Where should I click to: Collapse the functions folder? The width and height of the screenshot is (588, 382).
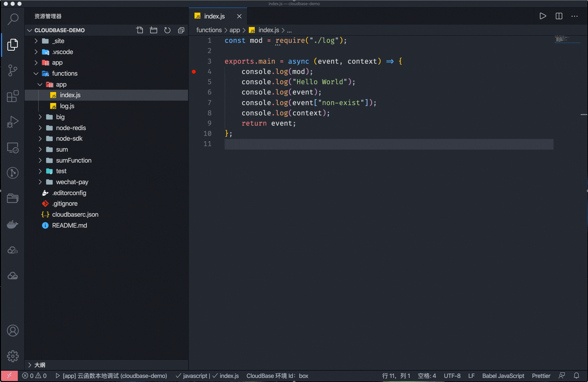[36, 74]
